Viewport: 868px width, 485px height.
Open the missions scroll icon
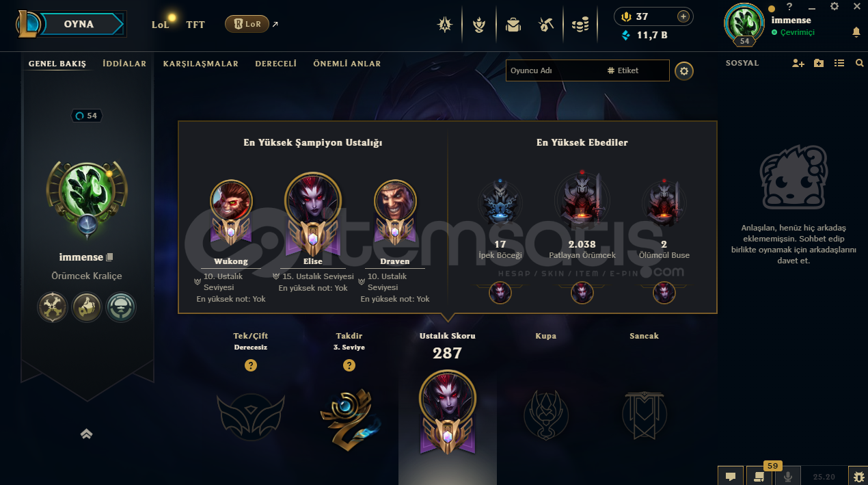(759, 476)
